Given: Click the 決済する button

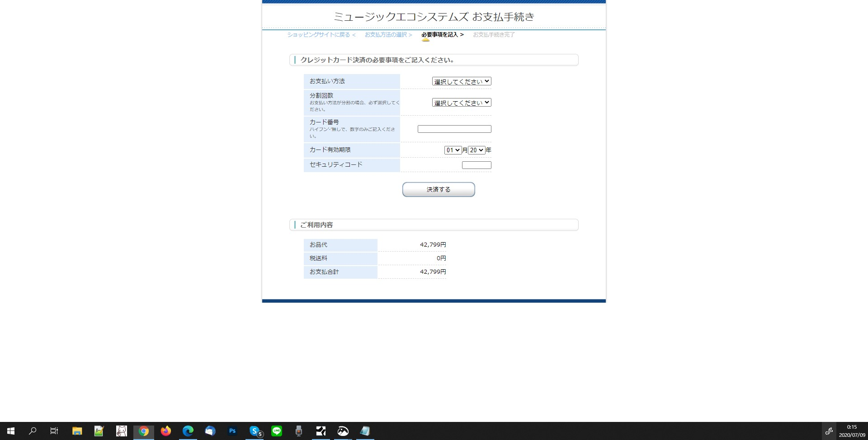Looking at the screenshot, I should tap(439, 190).
